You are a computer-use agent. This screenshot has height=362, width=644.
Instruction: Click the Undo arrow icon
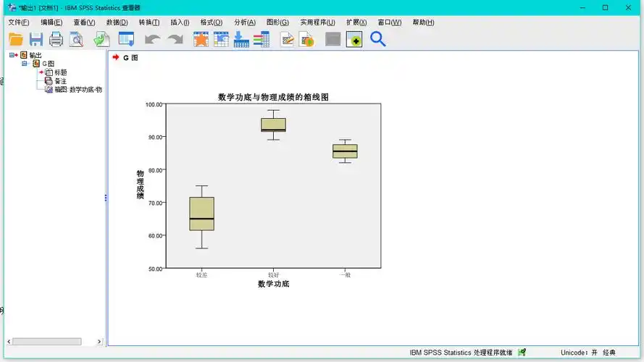(x=152, y=39)
